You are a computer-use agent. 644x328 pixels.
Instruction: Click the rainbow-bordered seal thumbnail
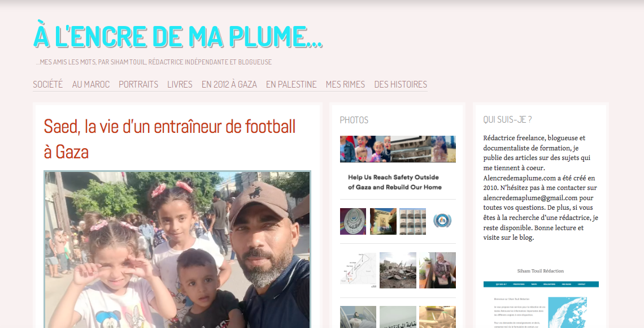point(353,221)
